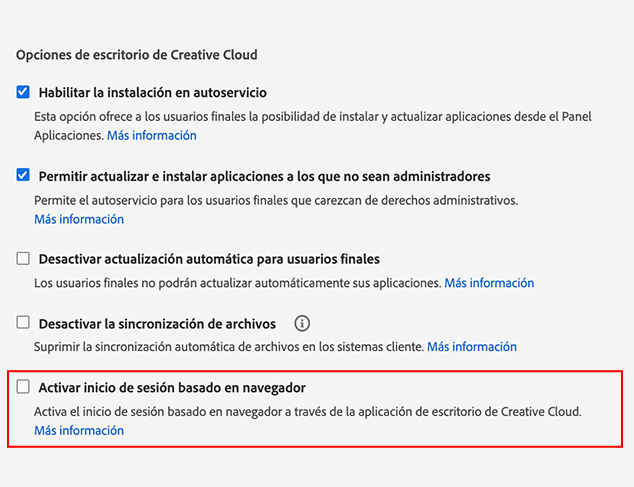This screenshot has height=487, width=634.
Task: Uncheck the Permitir actualizar e instalar aplicaciones checkbox
Action: point(24,175)
